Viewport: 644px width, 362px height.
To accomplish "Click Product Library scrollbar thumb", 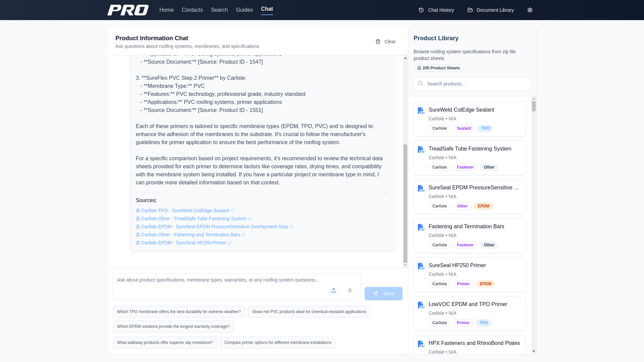I will click(534, 106).
